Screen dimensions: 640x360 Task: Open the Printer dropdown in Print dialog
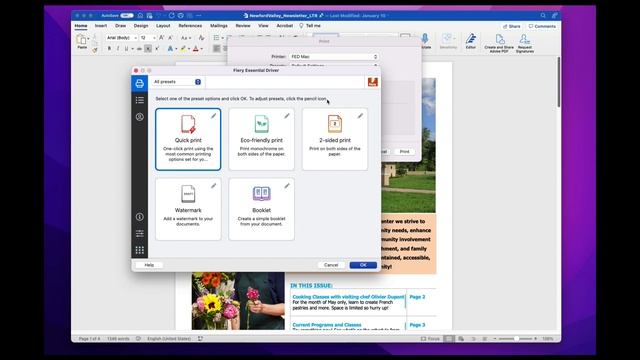coord(334,57)
